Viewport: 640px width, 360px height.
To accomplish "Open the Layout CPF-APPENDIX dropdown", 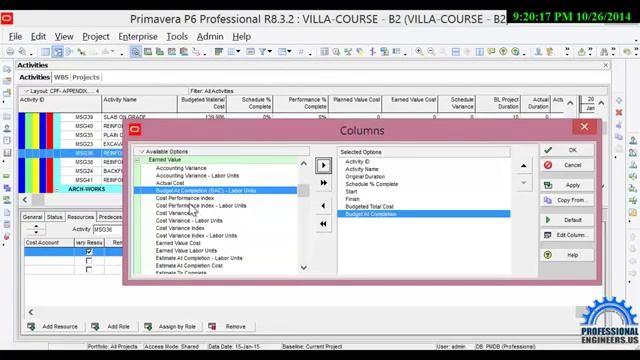I will coord(26,91).
